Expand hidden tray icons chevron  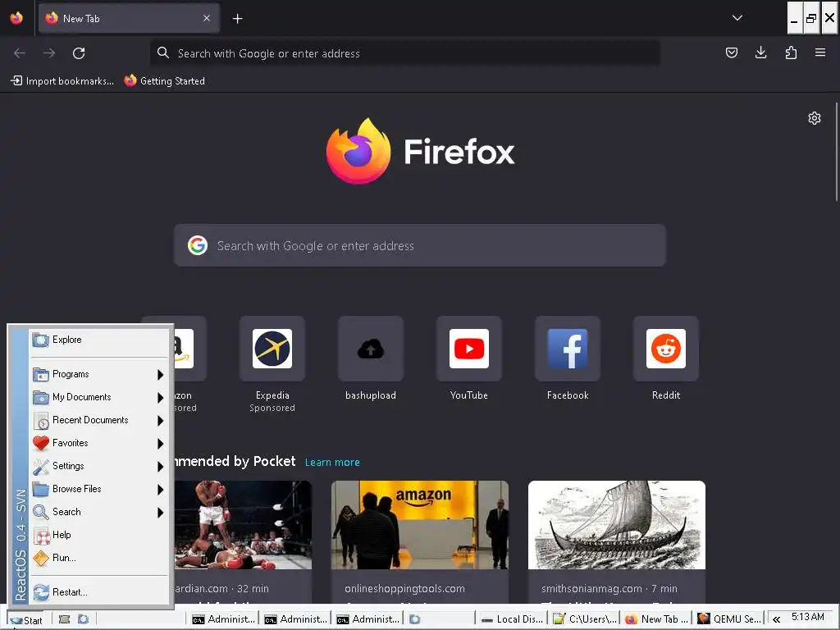point(776,619)
